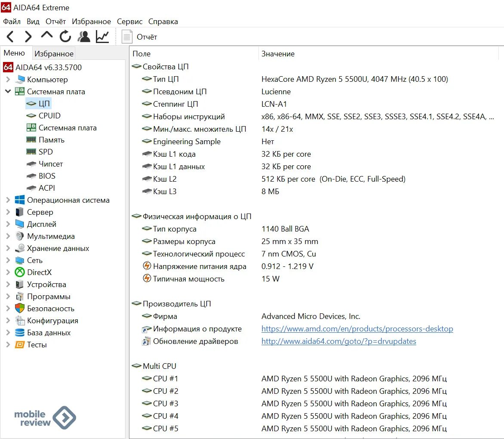Open the Файл menu

point(12,22)
